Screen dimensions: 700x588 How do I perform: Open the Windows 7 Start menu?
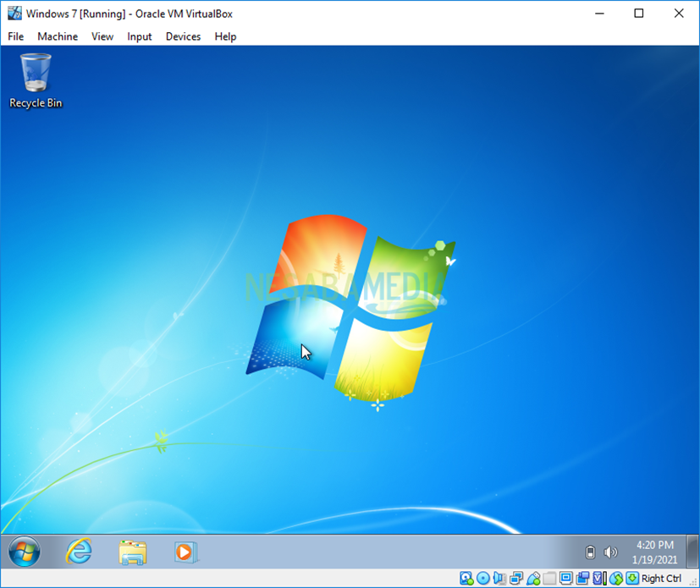pyautogui.click(x=24, y=552)
